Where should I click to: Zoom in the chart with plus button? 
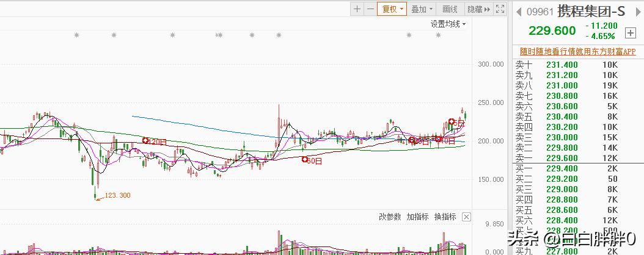pyautogui.click(x=357, y=9)
